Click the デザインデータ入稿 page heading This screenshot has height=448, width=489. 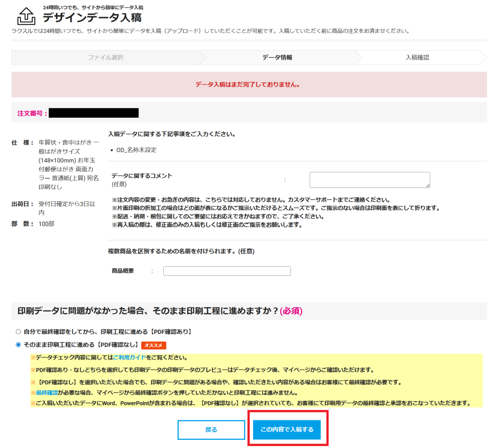pyautogui.click(x=92, y=18)
